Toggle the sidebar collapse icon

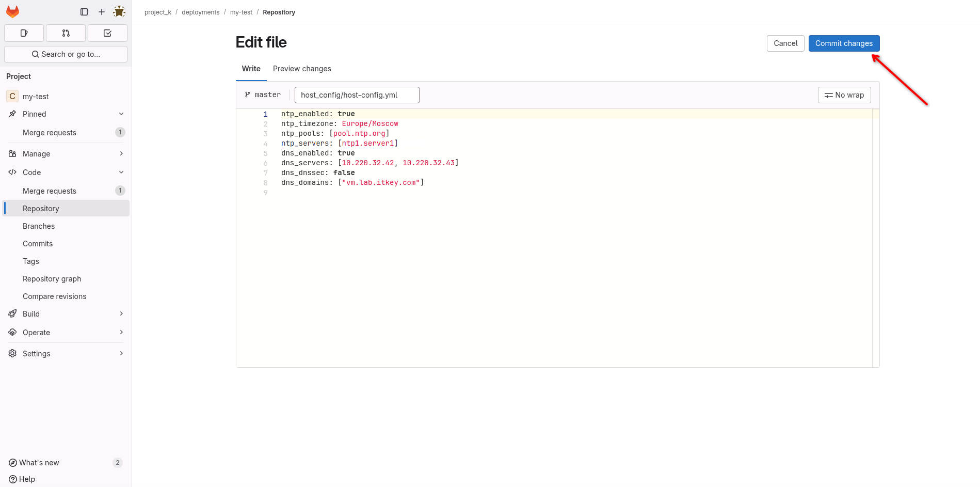pyautogui.click(x=84, y=12)
